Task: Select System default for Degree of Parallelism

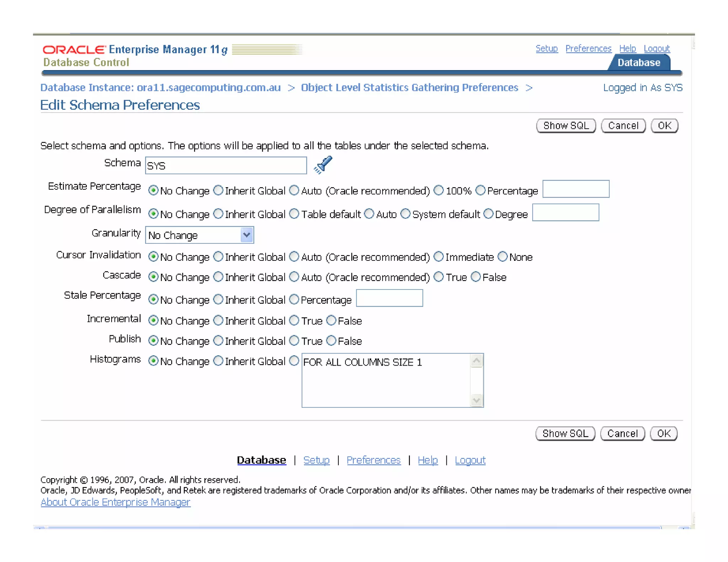Action: point(405,214)
